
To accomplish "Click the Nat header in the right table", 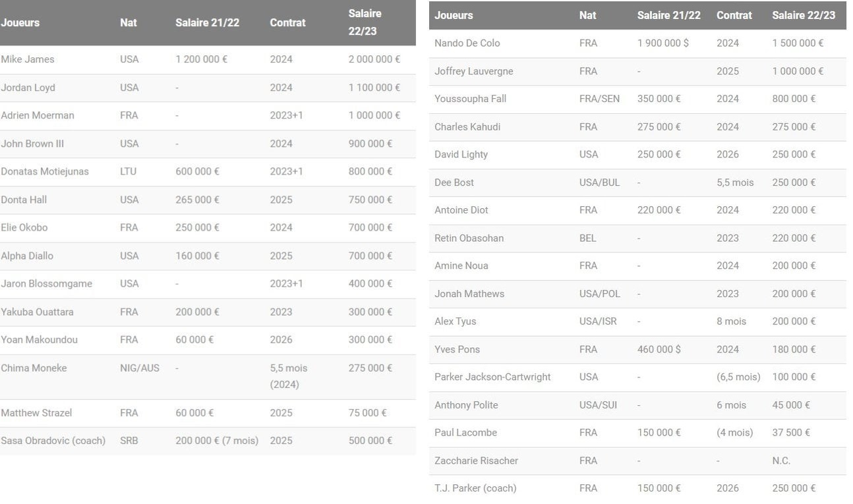I will click(587, 15).
